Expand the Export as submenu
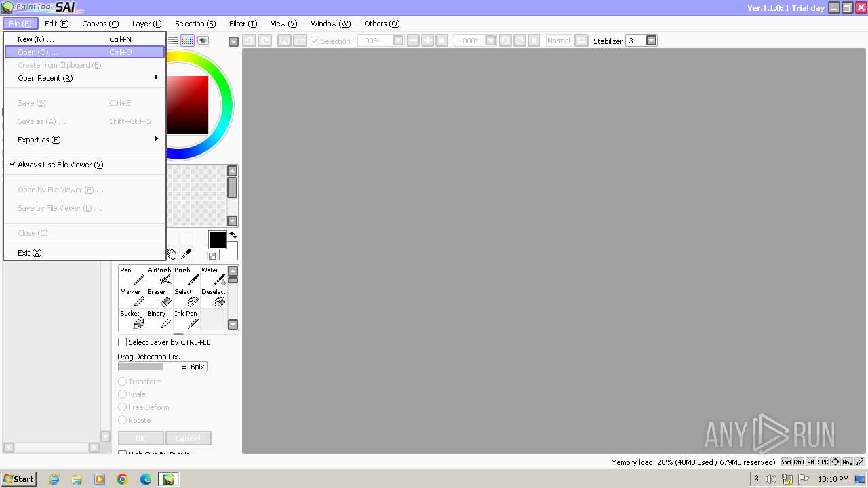 (x=85, y=140)
